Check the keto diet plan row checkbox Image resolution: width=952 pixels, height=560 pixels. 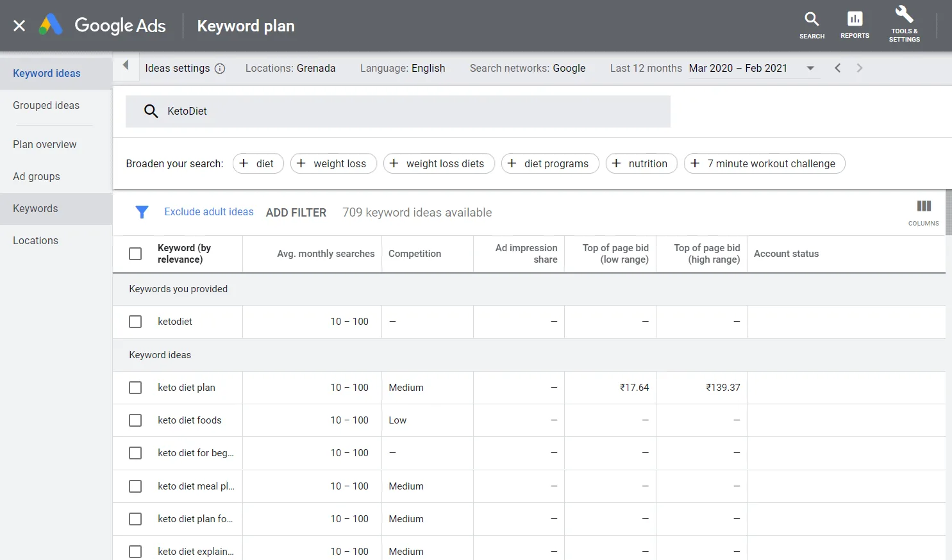pos(135,388)
